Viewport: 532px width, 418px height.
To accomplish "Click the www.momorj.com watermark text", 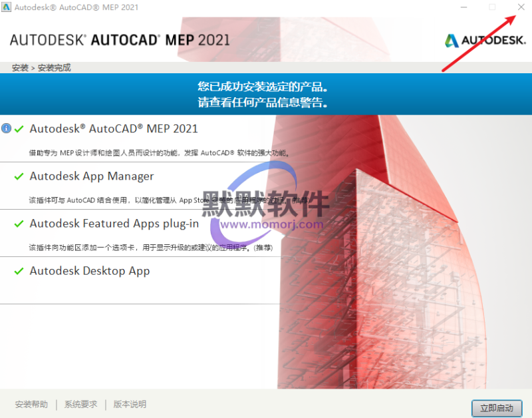I will point(272,224).
